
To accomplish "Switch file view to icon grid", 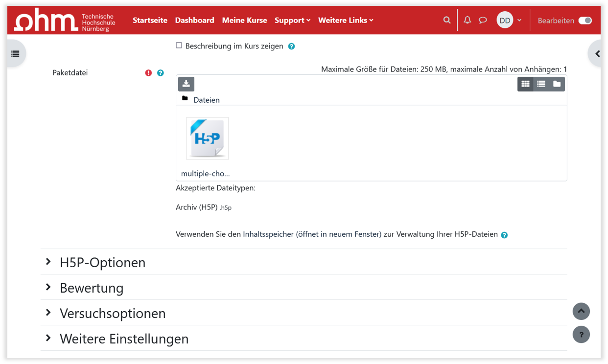I will pyautogui.click(x=525, y=84).
